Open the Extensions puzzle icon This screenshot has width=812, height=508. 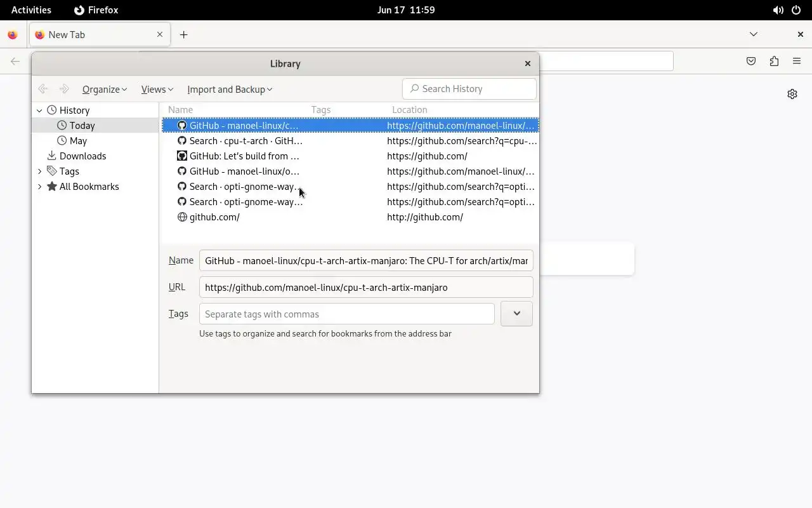774,62
